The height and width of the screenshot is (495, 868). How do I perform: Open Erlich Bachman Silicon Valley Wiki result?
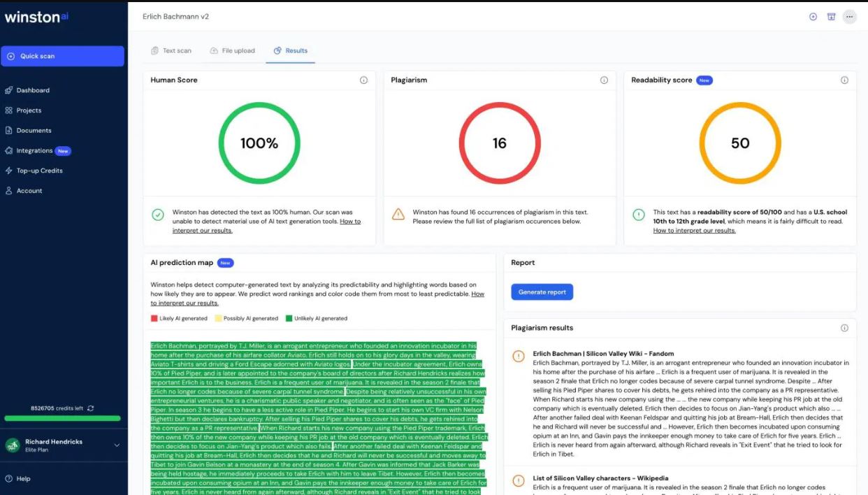[603, 354]
